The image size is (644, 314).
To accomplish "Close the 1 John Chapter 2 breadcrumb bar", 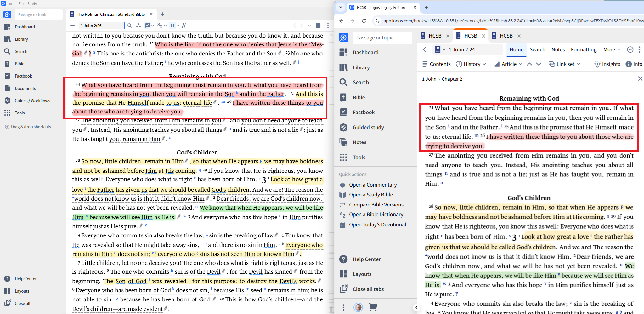I will (640, 79).
